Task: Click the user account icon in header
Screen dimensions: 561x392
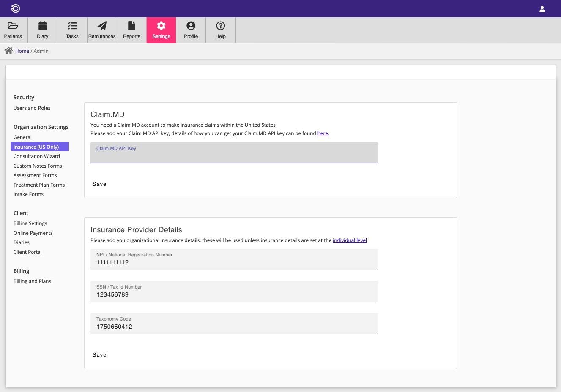Action: pos(542,9)
